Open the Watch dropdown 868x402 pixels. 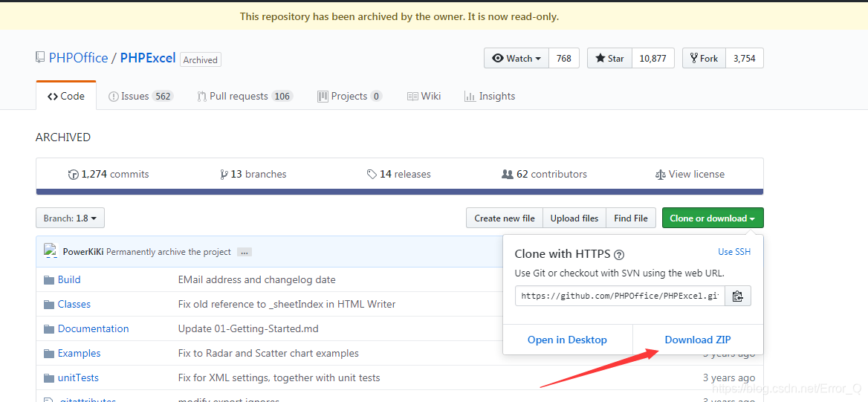516,58
